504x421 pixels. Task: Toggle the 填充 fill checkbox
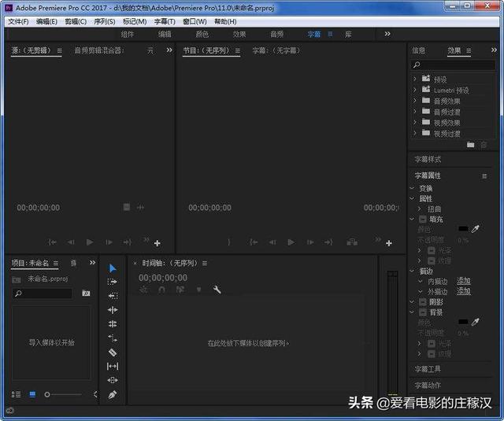(423, 220)
